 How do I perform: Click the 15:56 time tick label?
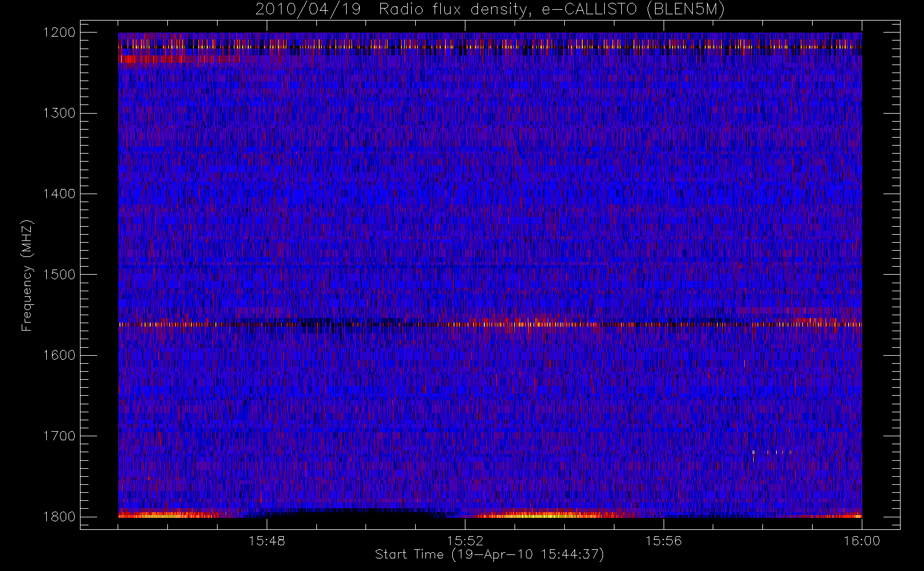click(664, 541)
